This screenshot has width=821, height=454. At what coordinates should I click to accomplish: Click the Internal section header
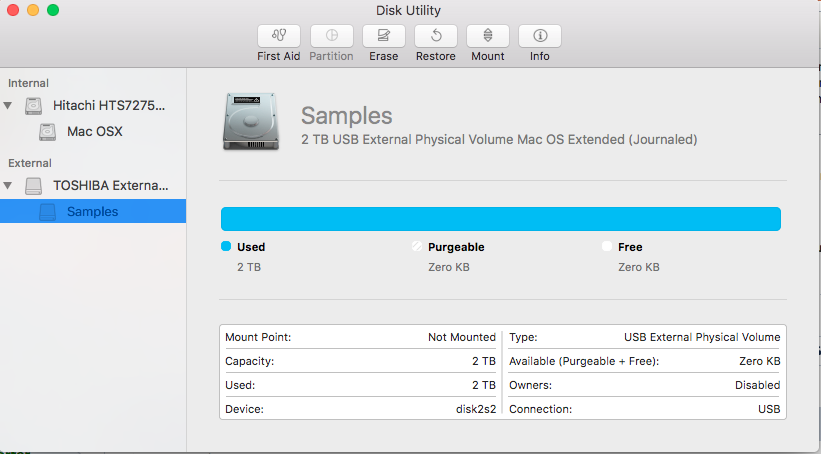28,83
